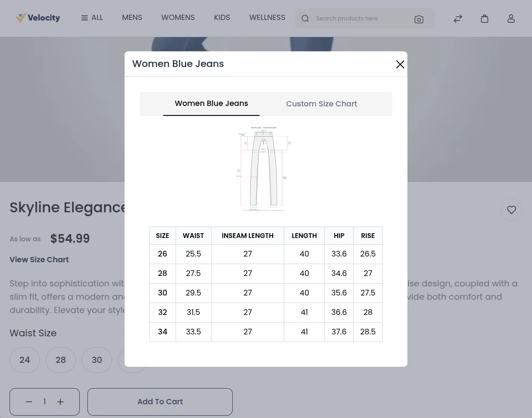This screenshot has height=418, width=532.
Task: Open visual search with the camera icon
Action: tap(419, 19)
